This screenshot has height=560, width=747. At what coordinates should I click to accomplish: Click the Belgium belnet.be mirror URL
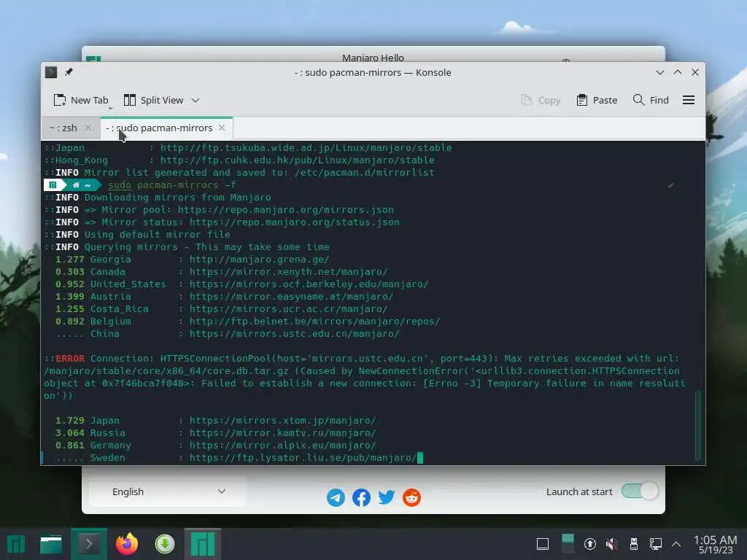click(x=314, y=321)
